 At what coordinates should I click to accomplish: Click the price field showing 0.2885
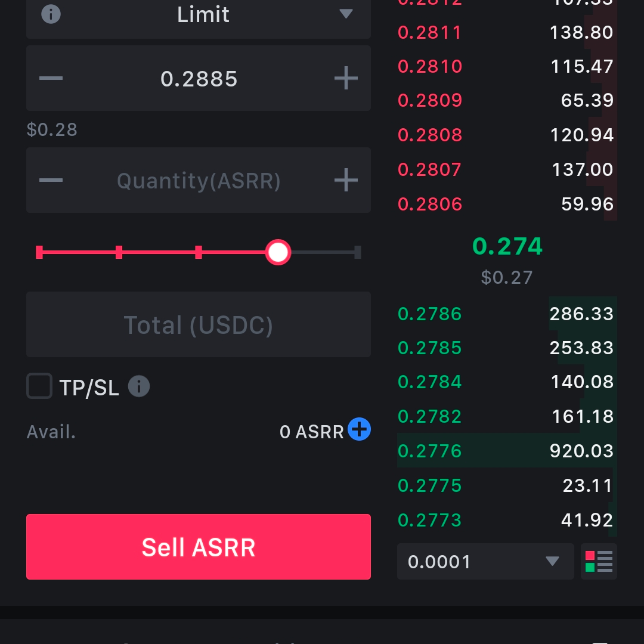(199, 79)
